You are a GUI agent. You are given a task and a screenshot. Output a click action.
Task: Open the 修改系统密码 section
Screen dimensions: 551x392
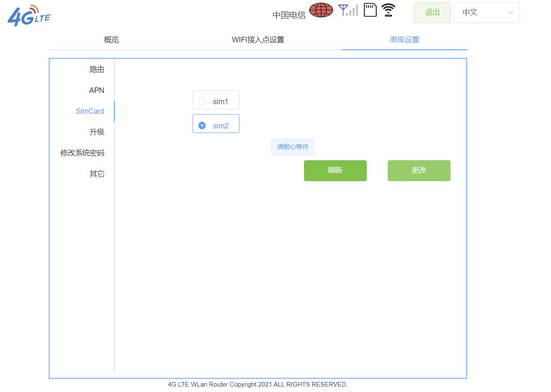point(83,153)
